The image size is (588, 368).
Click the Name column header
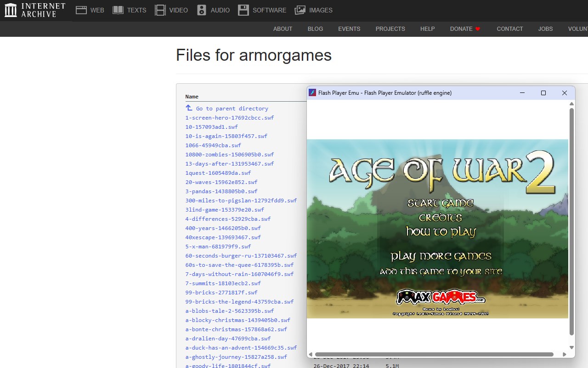tap(192, 97)
